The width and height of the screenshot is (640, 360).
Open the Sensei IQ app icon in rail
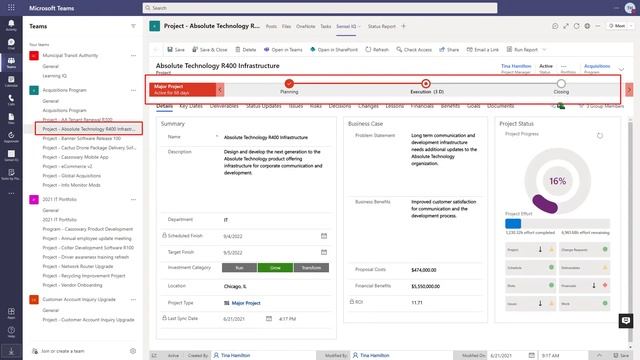tap(11, 155)
